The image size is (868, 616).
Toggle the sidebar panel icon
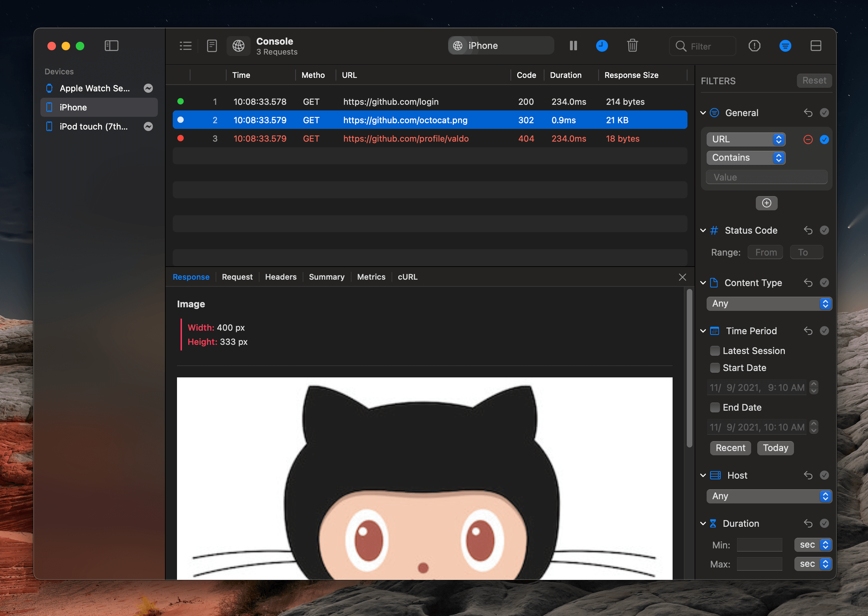click(x=112, y=46)
